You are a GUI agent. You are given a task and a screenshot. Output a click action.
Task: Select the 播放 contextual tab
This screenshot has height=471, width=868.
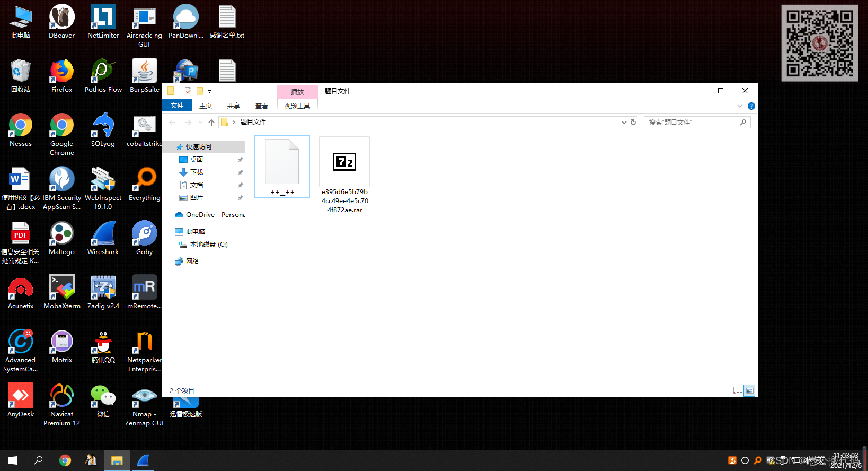coord(297,92)
